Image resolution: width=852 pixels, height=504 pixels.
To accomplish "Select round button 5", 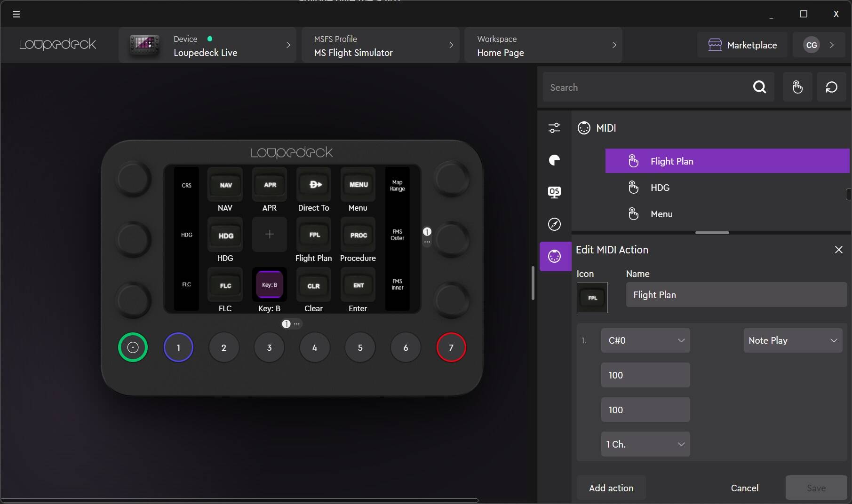I will click(x=360, y=347).
